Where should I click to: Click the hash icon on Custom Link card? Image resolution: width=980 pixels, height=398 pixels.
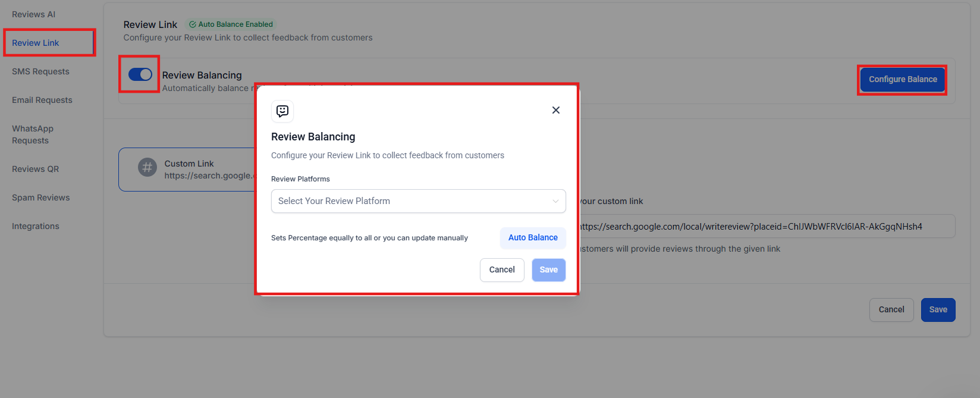pyautogui.click(x=147, y=168)
